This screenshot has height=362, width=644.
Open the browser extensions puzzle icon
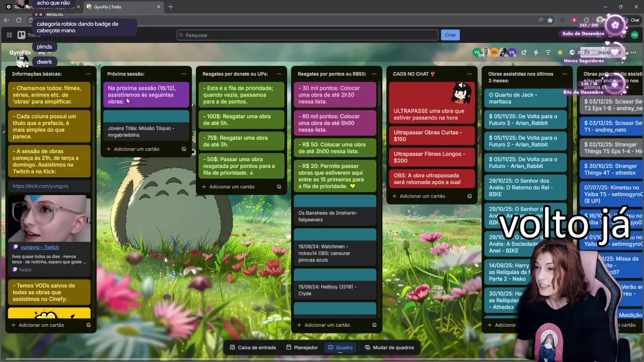[x=587, y=20]
